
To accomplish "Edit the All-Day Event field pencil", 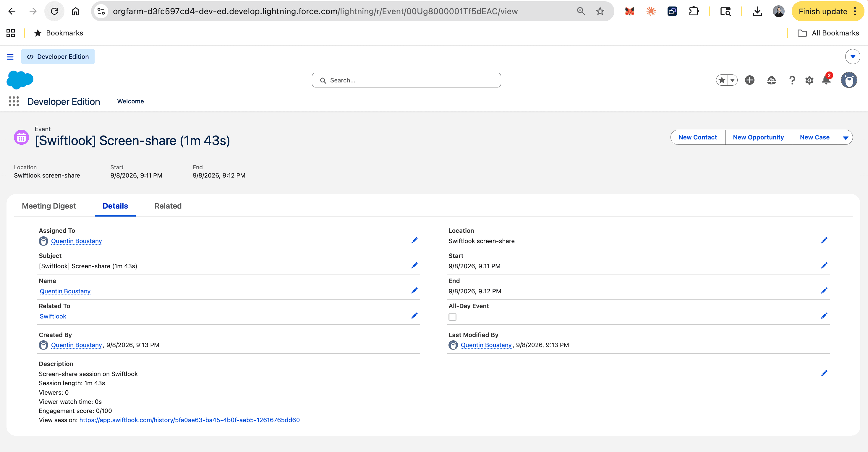I will click(x=824, y=316).
